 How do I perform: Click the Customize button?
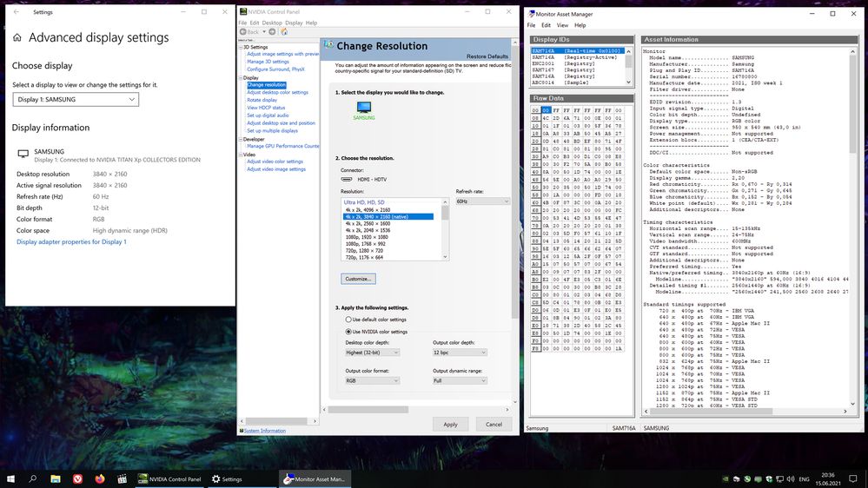(358, 279)
